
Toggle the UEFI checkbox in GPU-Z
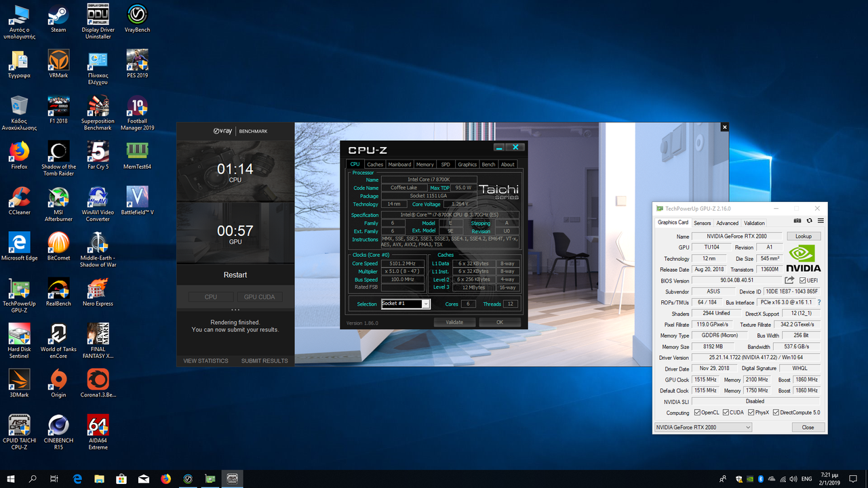click(x=803, y=281)
